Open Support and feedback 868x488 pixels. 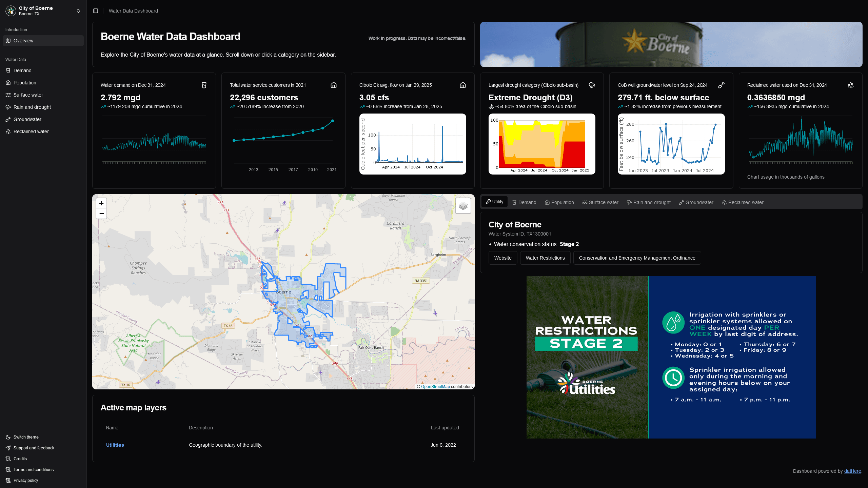point(43,448)
